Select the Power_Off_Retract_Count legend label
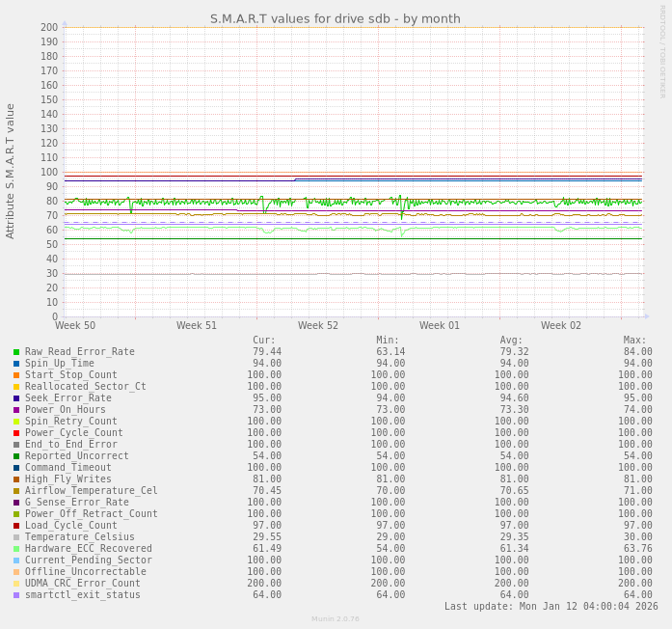This screenshot has width=672, height=629. coord(92,513)
